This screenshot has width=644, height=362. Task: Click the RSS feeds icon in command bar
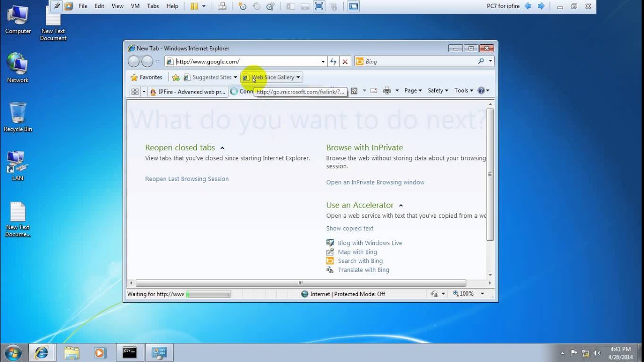coord(354,90)
